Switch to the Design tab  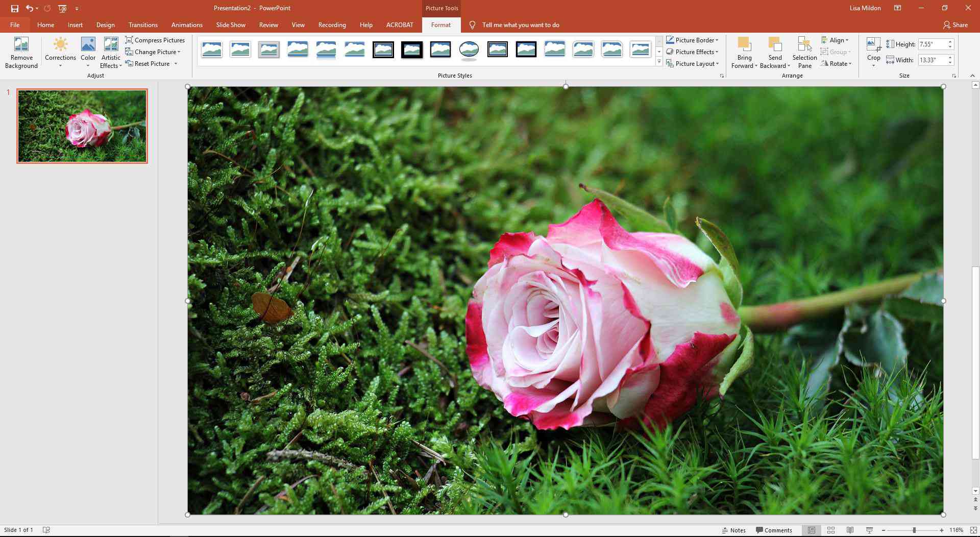105,25
